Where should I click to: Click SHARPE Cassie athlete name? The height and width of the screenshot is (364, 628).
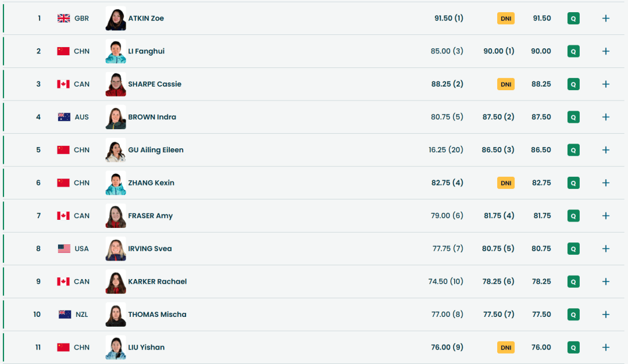tap(155, 84)
